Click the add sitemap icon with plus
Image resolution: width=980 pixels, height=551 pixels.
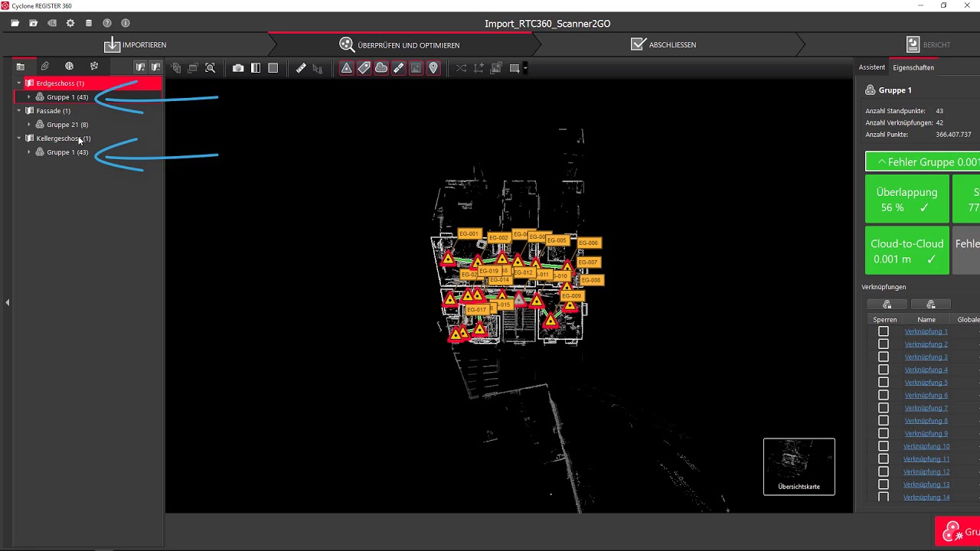pyautogui.click(x=140, y=67)
